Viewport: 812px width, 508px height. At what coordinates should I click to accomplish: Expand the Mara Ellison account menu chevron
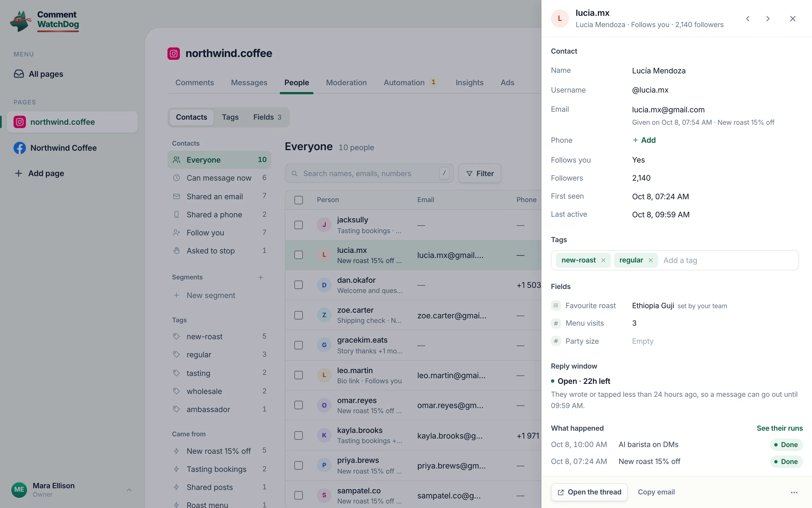pyautogui.click(x=129, y=490)
